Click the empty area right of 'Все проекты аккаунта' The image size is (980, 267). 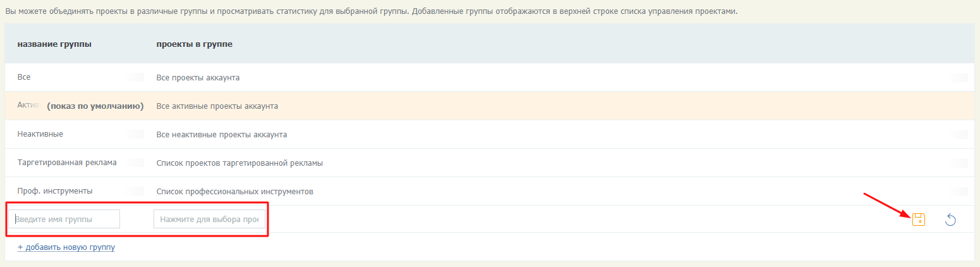pos(594,78)
